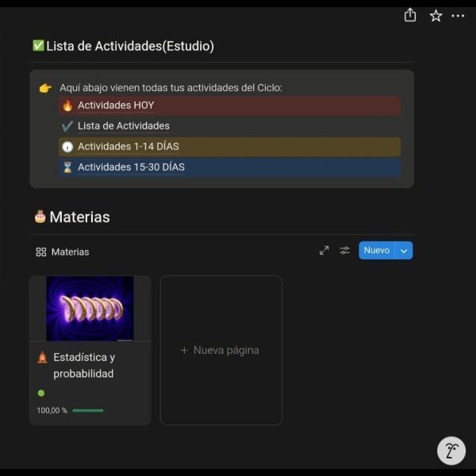This screenshot has width=476, height=476.
Task: Click the round floating button bottom-right
Action: coord(451,451)
